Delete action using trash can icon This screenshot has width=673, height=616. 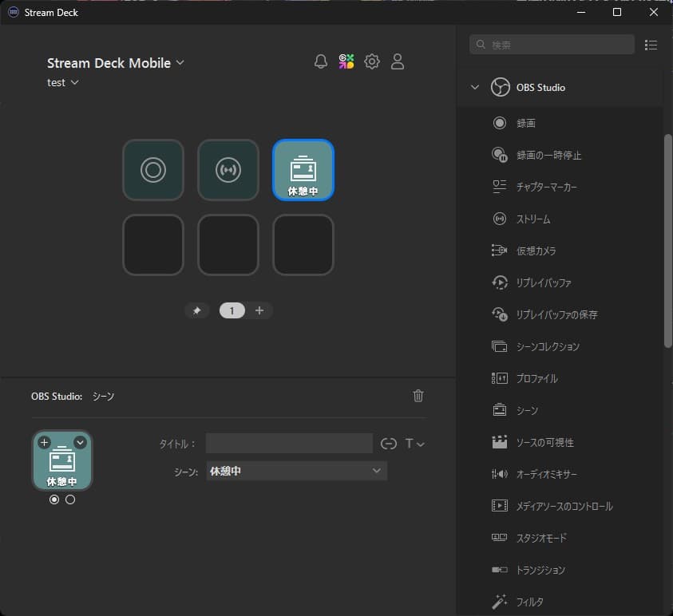418,396
